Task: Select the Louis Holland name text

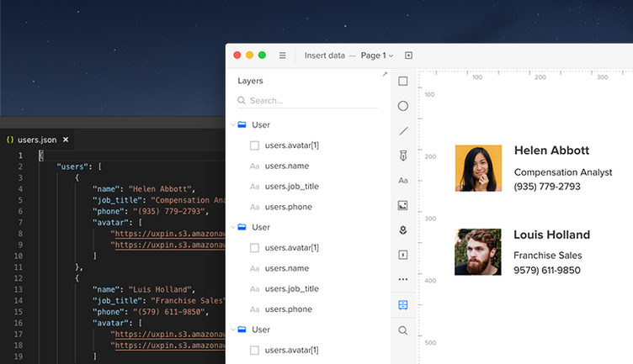Action: [x=552, y=235]
